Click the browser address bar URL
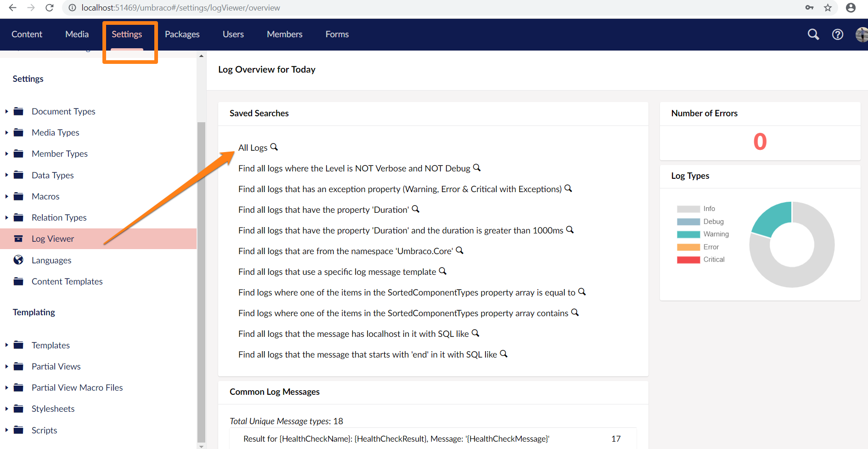The height and width of the screenshot is (449, 868). (x=180, y=8)
